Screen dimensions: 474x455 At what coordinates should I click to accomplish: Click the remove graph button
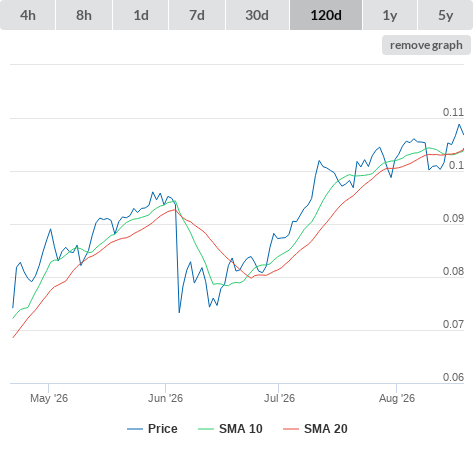pyautogui.click(x=426, y=45)
